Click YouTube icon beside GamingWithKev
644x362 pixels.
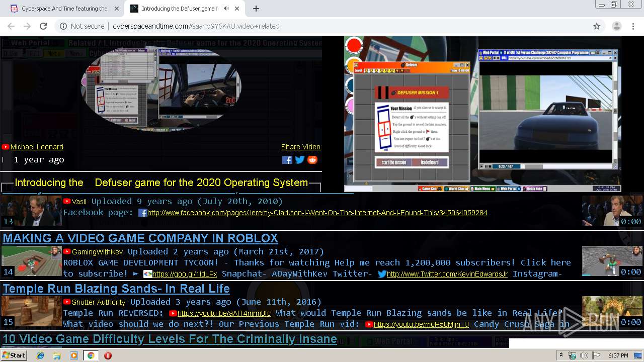click(67, 251)
